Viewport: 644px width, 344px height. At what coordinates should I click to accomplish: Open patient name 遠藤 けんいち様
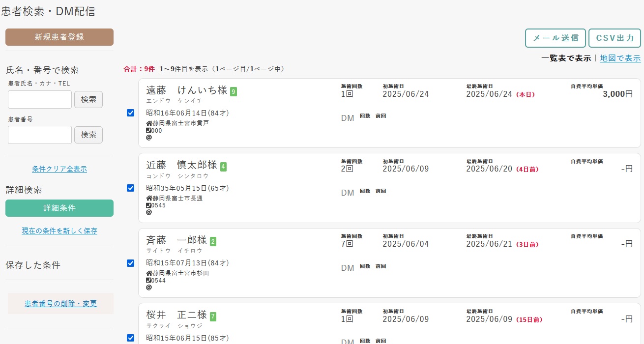(187, 90)
